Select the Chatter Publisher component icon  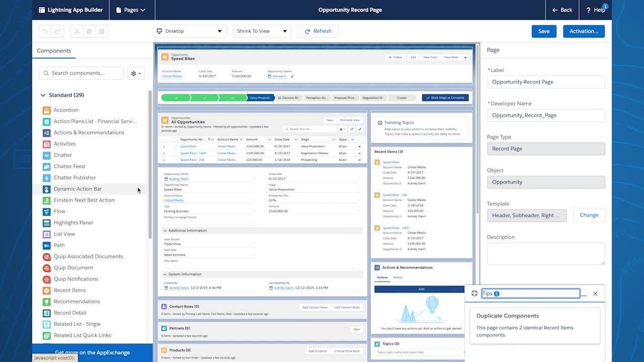pyautogui.click(x=46, y=177)
